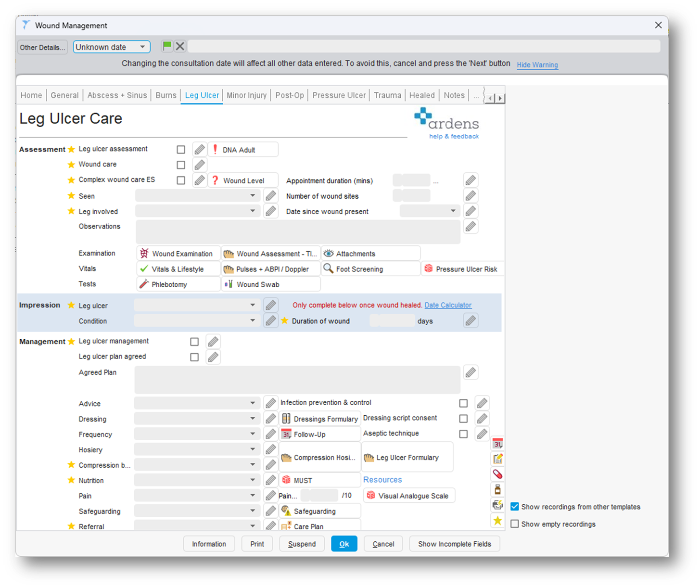Switch to the Home tab
The height and width of the screenshot is (588, 700).
[31, 95]
